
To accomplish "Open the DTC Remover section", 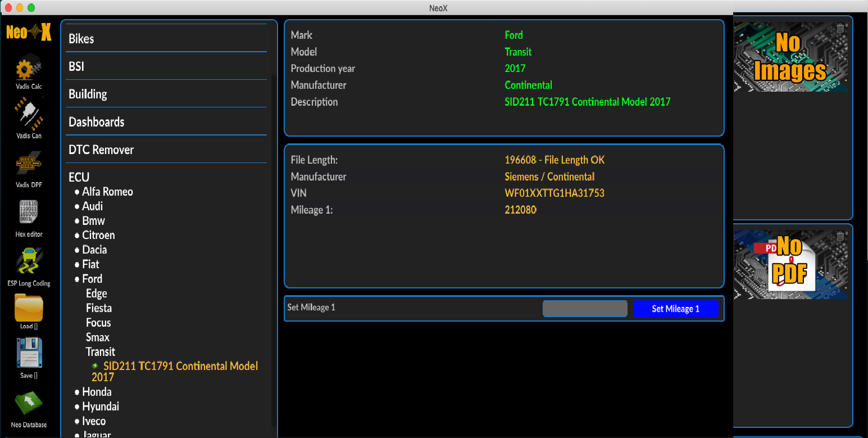I will click(101, 150).
